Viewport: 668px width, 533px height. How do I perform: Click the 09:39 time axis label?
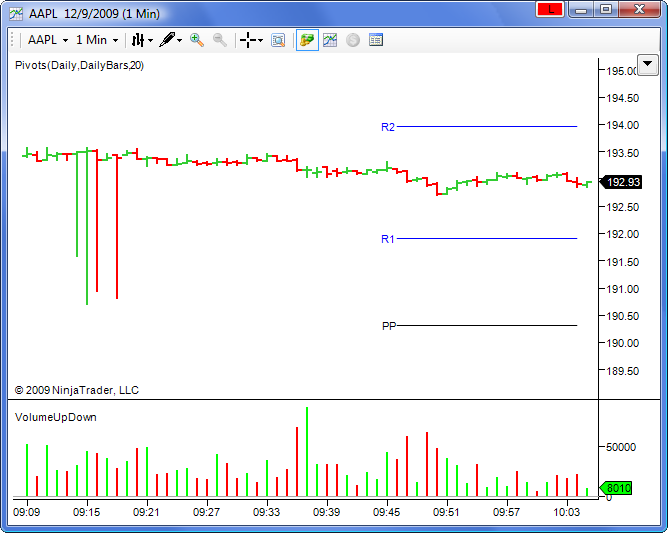coord(326,512)
